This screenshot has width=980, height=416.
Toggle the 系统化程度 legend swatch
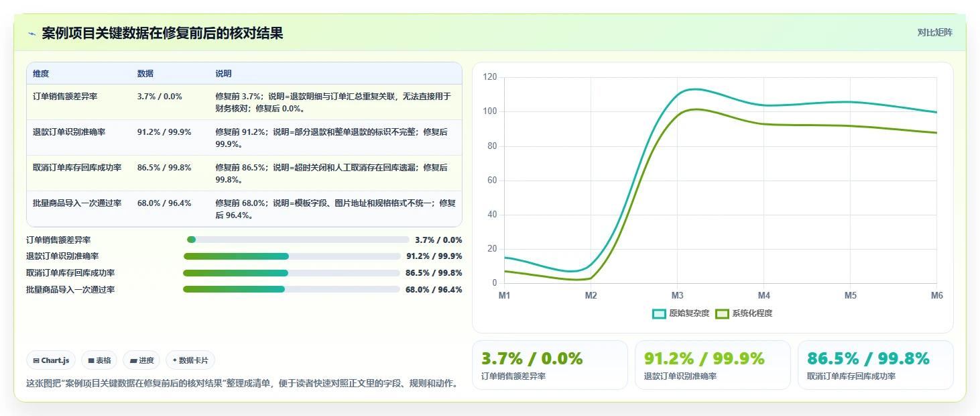722,313
